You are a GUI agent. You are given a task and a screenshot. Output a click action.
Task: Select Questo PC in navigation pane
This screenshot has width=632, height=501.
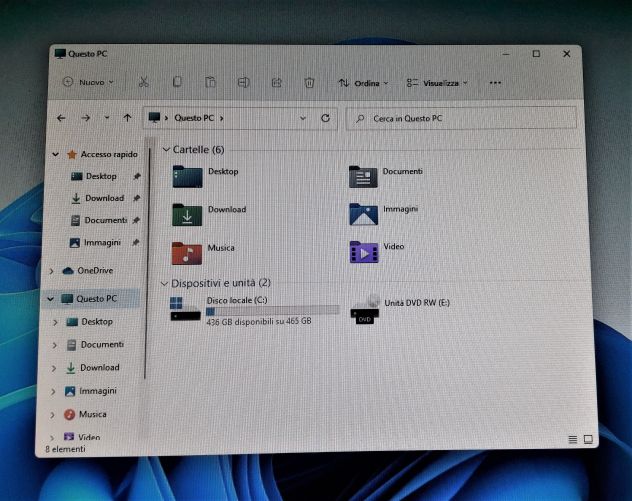(89, 299)
